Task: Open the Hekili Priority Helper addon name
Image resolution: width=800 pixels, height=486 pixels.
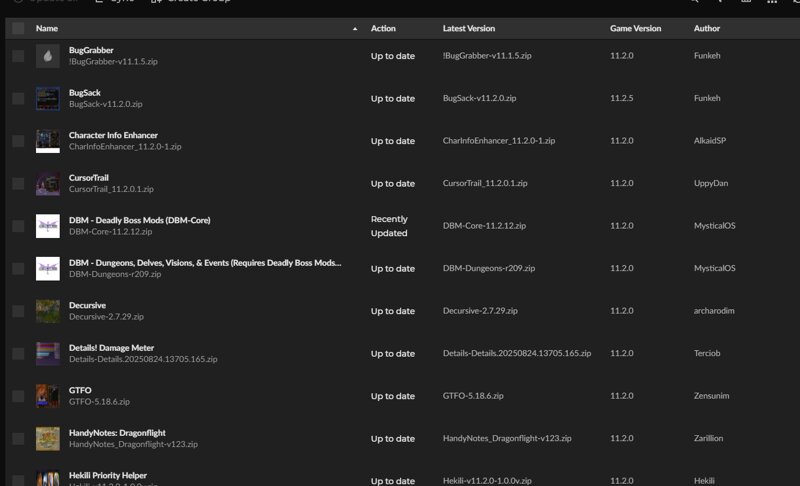Action: tap(108, 475)
